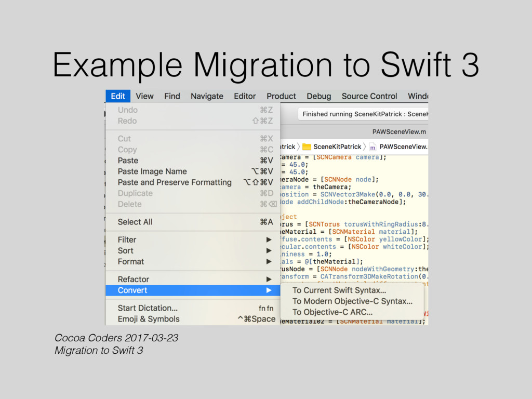532x399 pixels.
Task: Click code text 'SCNVector3Make'
Action: tap(348, 194)
